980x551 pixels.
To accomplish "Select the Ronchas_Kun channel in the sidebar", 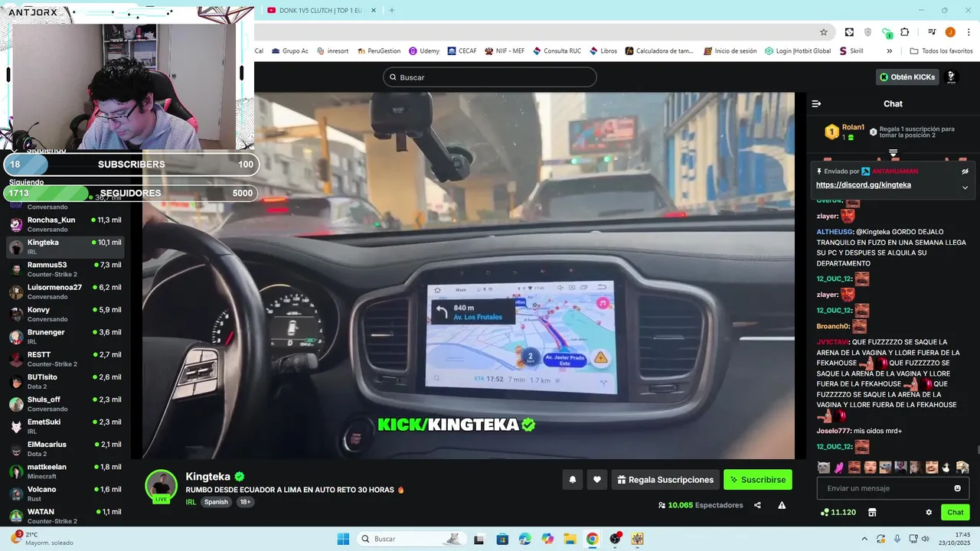I will point(65,224).
